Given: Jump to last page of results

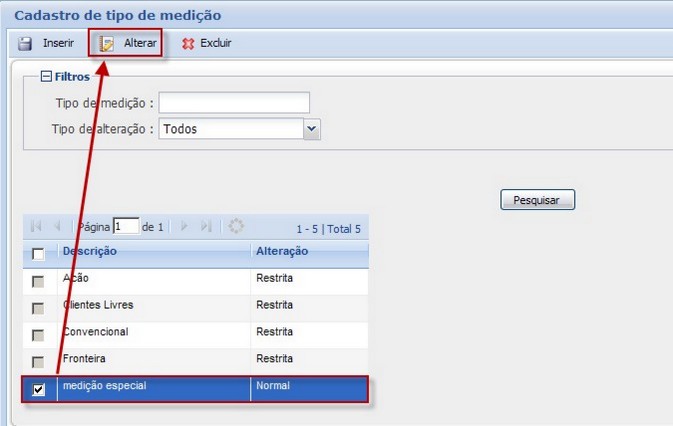Looking at the screenshot, I should pyautogui.click(x=206, y=227).
